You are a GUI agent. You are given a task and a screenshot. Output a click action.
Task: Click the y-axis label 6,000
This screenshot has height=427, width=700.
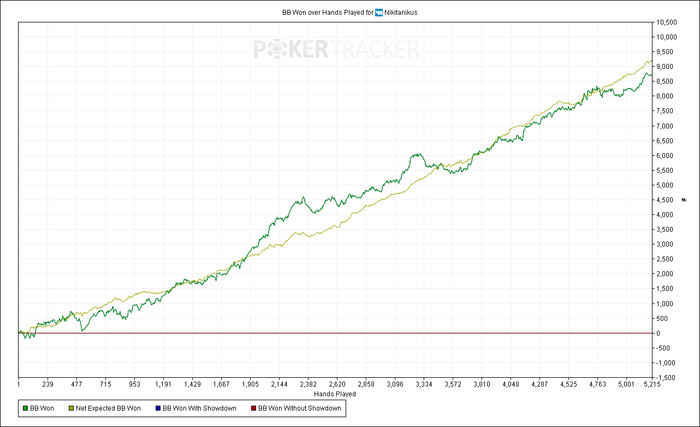point(665,155)
